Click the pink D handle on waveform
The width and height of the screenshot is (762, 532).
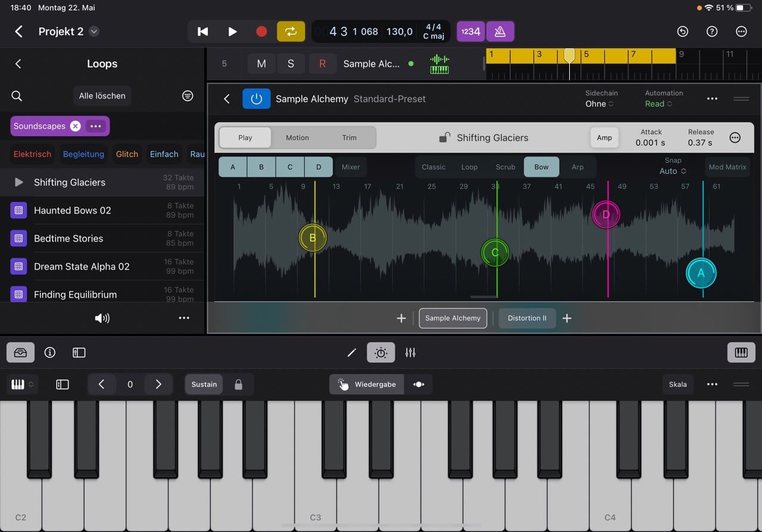coord(606,215)
